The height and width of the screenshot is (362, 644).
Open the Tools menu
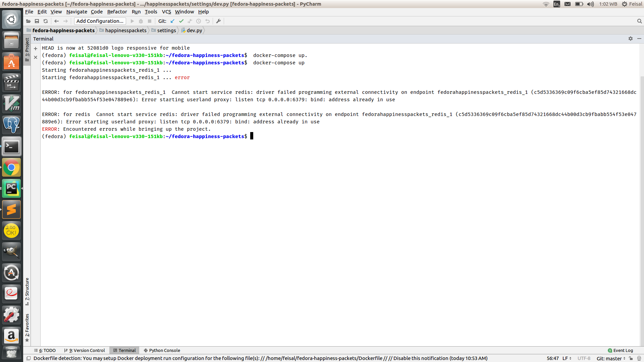click(x=151, y=12)
